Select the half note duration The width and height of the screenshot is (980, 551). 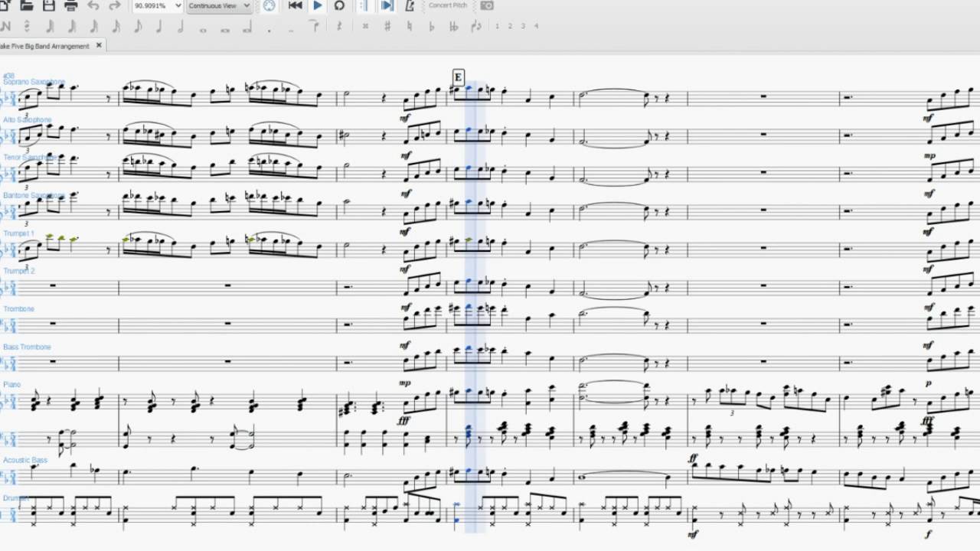click(181, 26)
